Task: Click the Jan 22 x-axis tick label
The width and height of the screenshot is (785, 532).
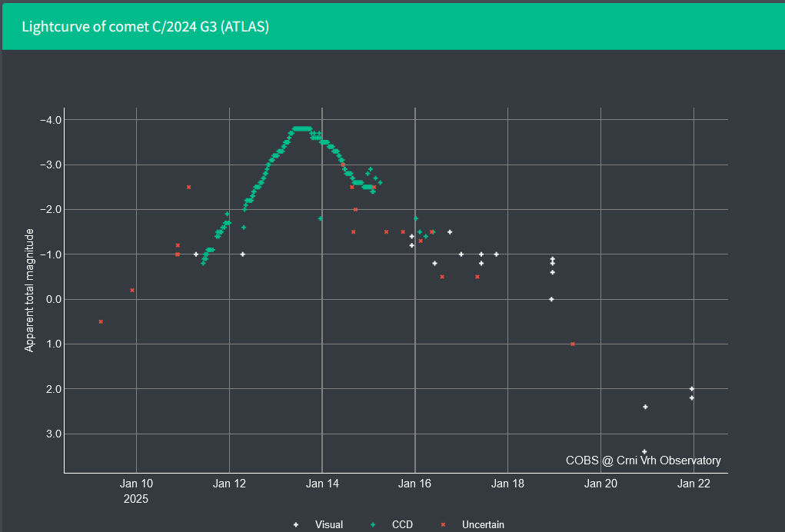Action: 694,484
